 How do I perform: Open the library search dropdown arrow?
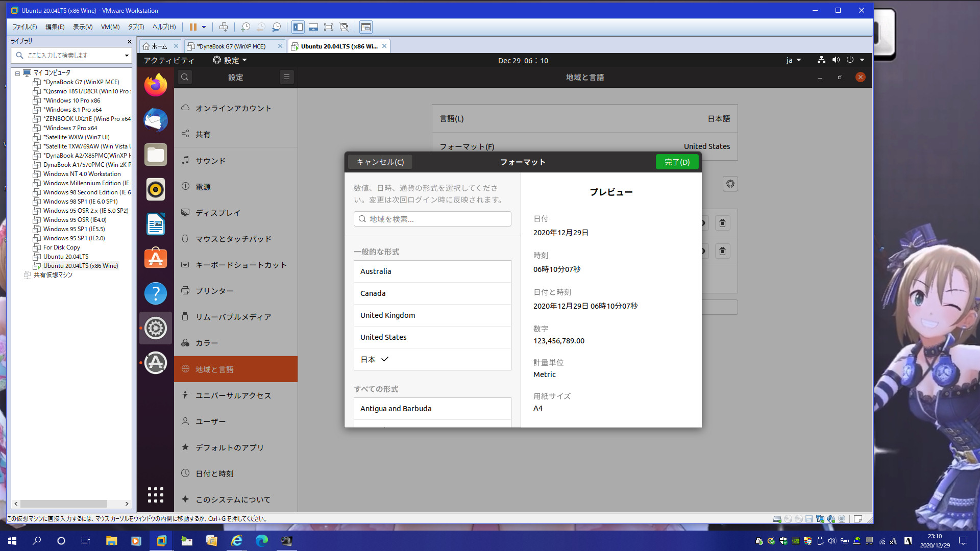click(x=127, y=55)
